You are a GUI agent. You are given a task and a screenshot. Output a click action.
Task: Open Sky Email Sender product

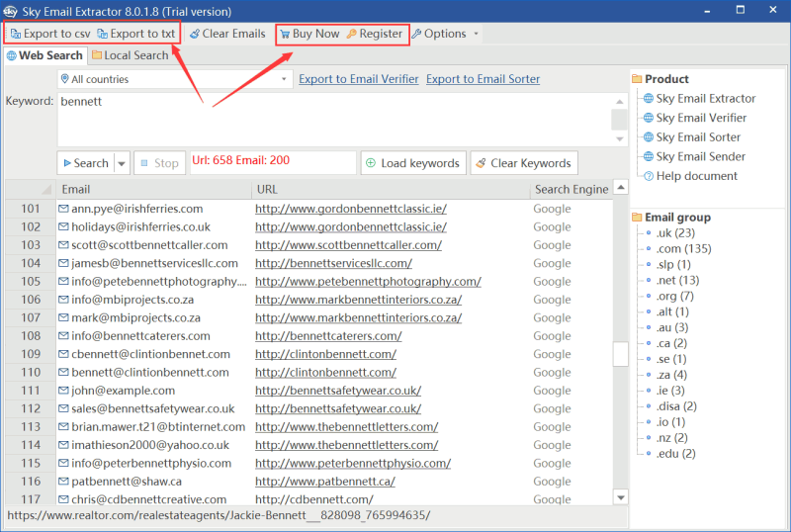pyautogui.click(x=700, y=156)
